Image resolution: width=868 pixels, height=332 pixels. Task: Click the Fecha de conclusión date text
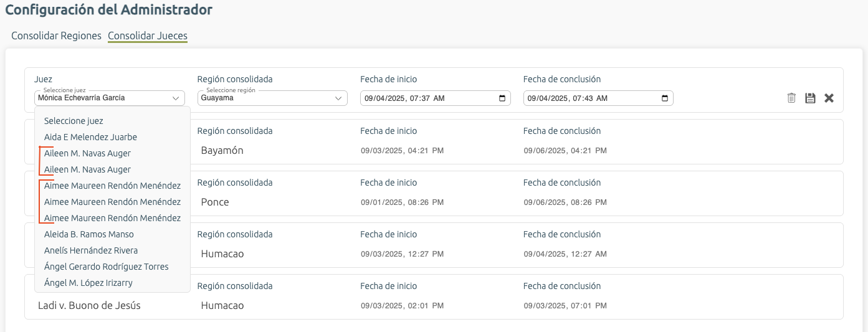[x=566, y=98]
